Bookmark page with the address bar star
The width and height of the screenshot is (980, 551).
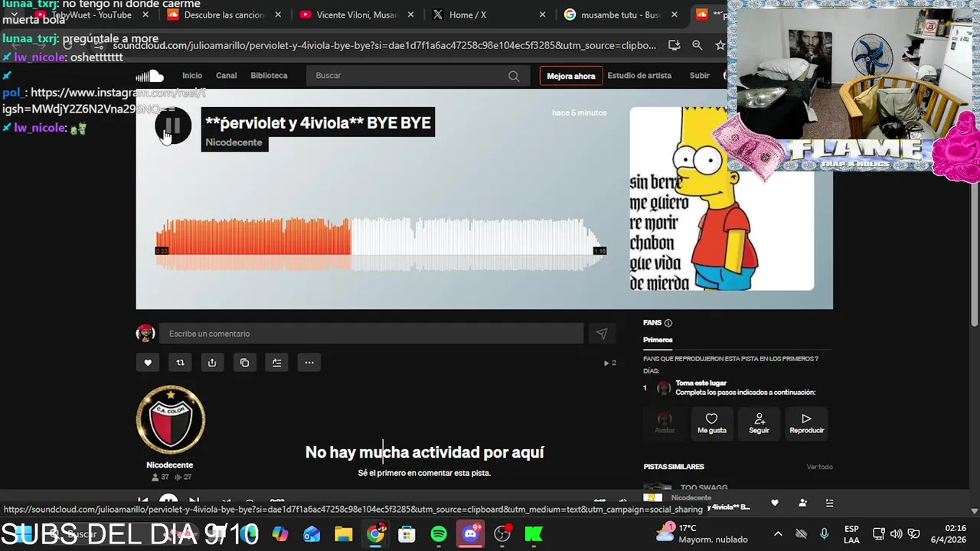point(720,45)
